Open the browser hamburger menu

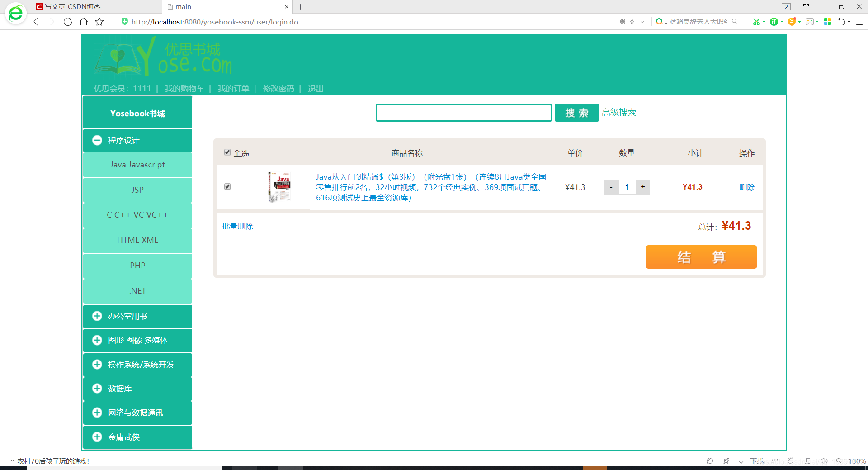(x=859, y=22)
